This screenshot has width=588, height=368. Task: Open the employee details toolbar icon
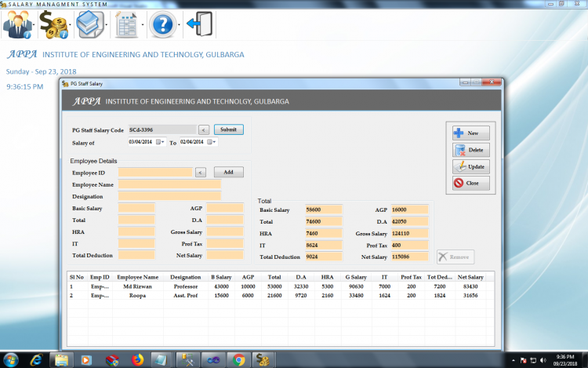(x=16, y=24)
